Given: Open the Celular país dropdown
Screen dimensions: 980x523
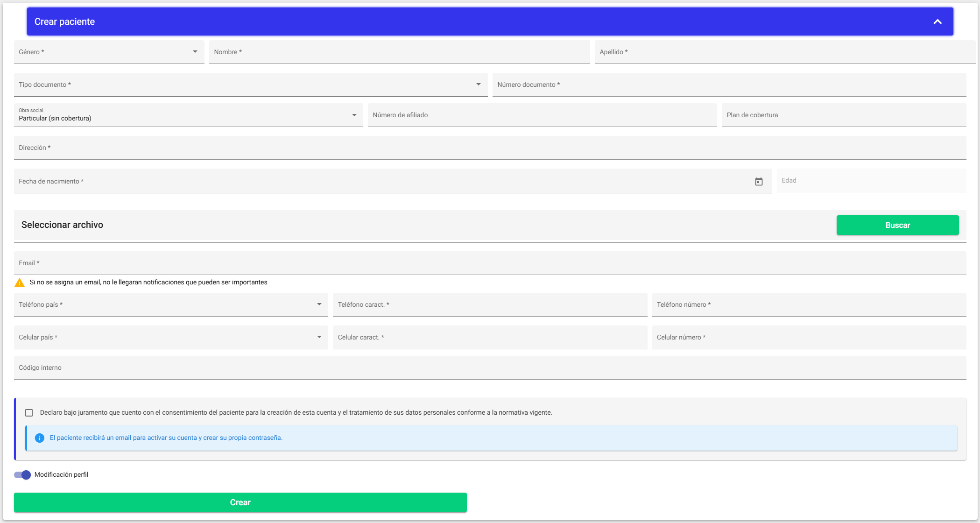Looking at the screenshot, I should pyautogui.click(x=171, y=337).
